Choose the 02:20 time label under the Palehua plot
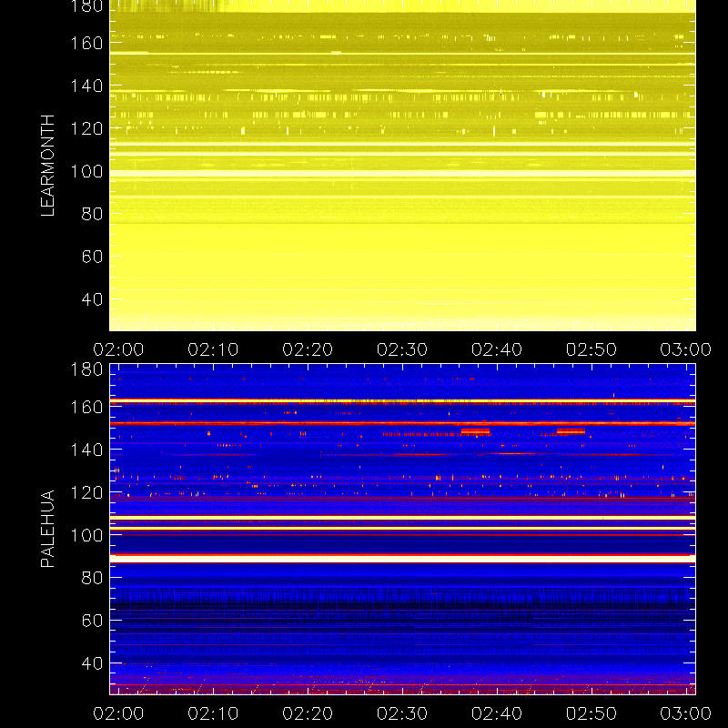 (308, 713)
